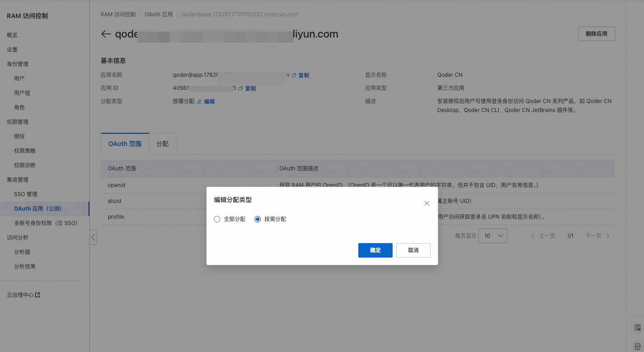Open 概览 in the sidebar
This screenshot has height=352, width=644.
(x=12, y=35)
